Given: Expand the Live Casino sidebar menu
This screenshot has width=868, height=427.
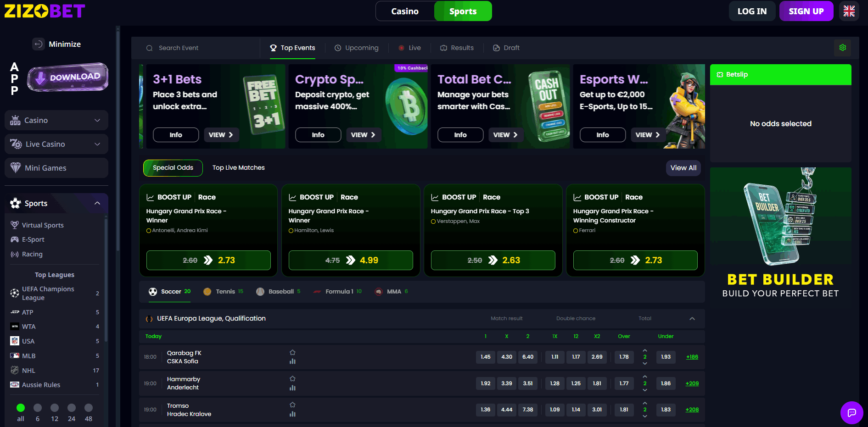Looking at the screenshot, I should (x=56, y=144).
